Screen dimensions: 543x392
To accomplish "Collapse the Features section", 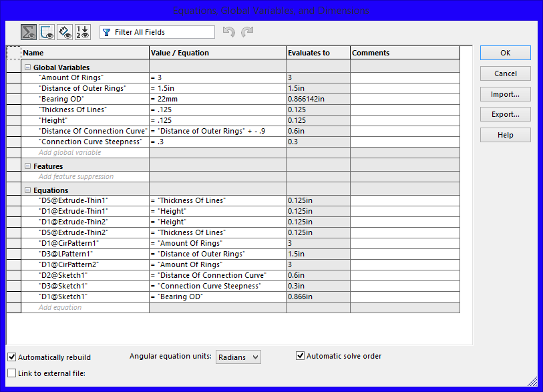I will click(x=27, y=166).
